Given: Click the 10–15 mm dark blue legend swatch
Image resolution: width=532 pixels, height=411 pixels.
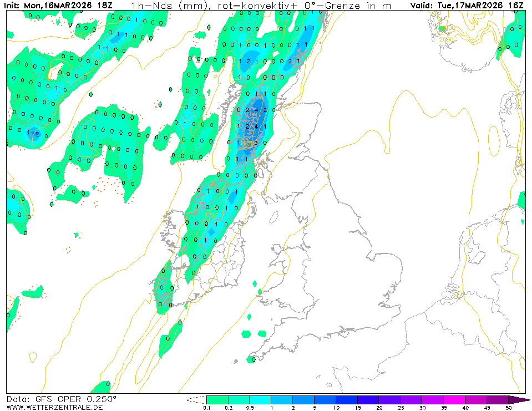Looking at the screenshot, I should (347, 399).
